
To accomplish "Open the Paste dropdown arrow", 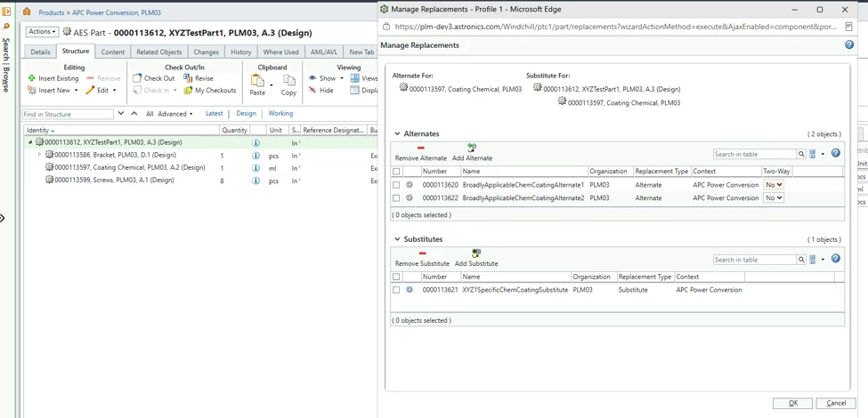I will (272, 84).
